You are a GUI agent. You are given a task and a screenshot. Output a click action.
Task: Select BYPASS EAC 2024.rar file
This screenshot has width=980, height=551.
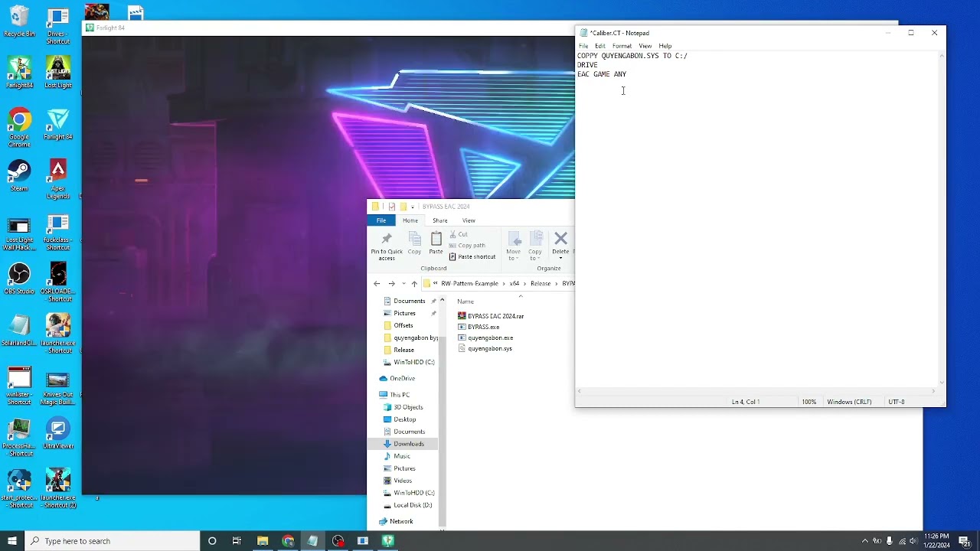coord(491,316)
